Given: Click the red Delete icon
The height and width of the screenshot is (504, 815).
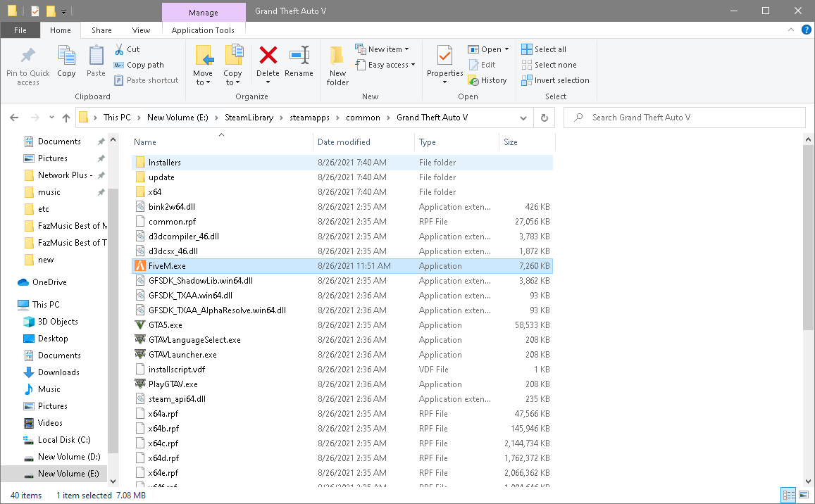Looking at the screenshot, I should (268, 55).
